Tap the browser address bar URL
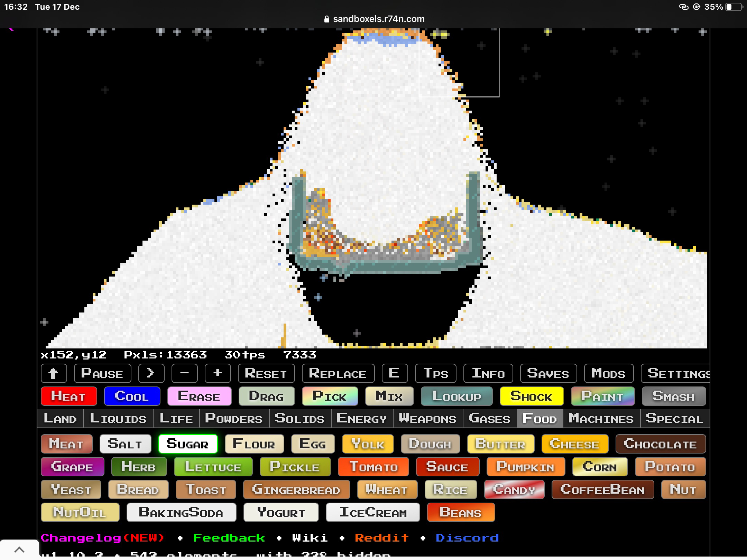 pyautogui.click(x=378, y=19)
